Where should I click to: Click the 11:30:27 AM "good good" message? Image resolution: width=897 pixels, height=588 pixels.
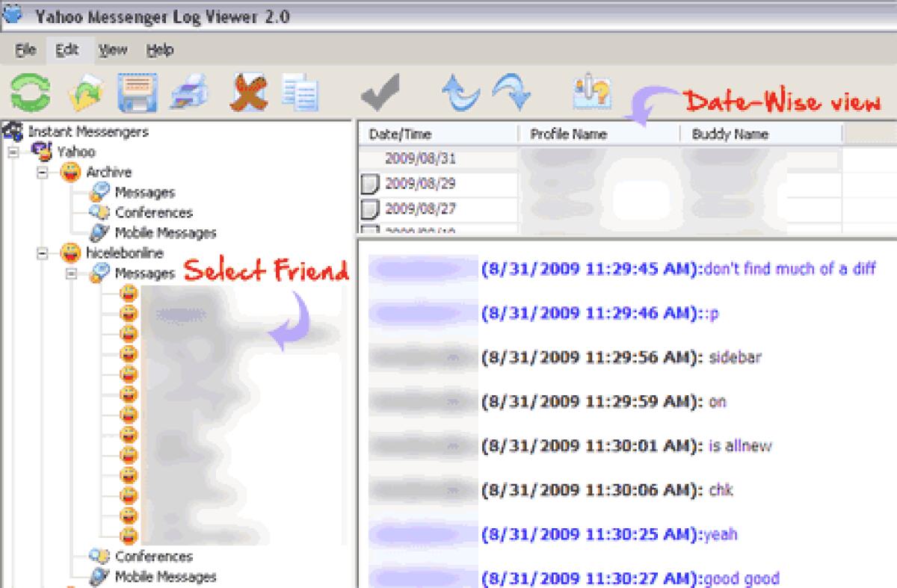tap(742, 578)
